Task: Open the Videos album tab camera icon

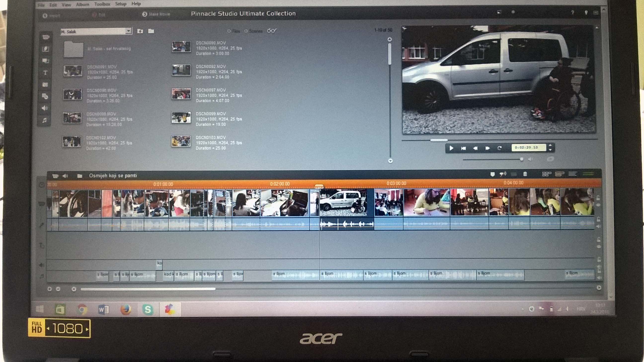Action: pyautogui.click(x=46, y=37)
